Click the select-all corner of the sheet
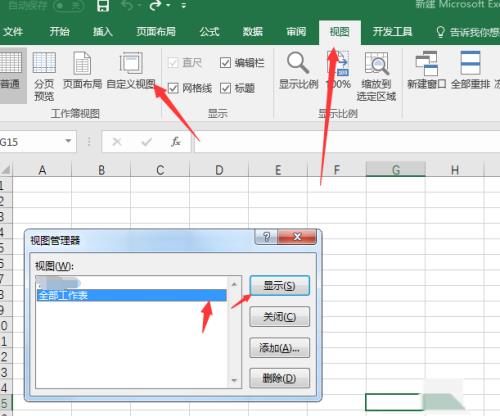 (x=6, y=170)
